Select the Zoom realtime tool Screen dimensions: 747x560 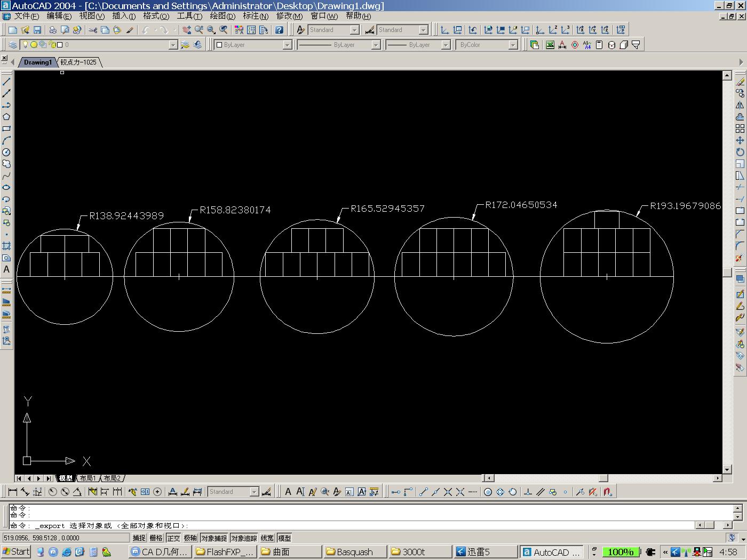(198, 30)
